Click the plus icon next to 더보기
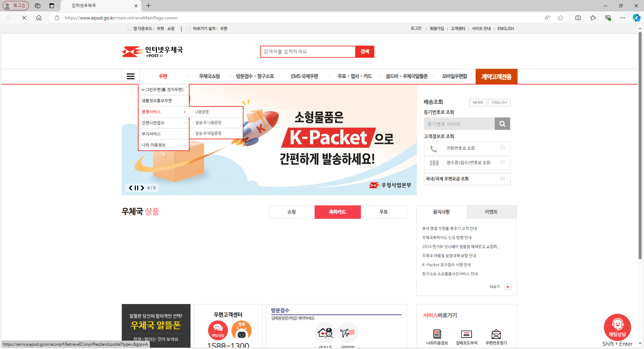 [x=508, y=287]
